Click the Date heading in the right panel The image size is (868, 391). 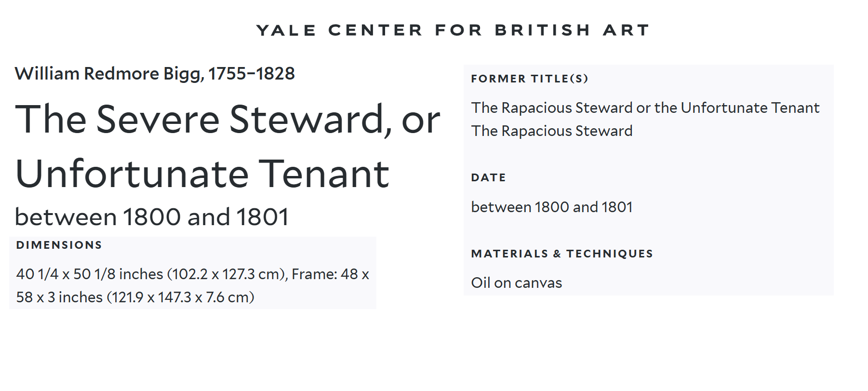tap(489, 177)
